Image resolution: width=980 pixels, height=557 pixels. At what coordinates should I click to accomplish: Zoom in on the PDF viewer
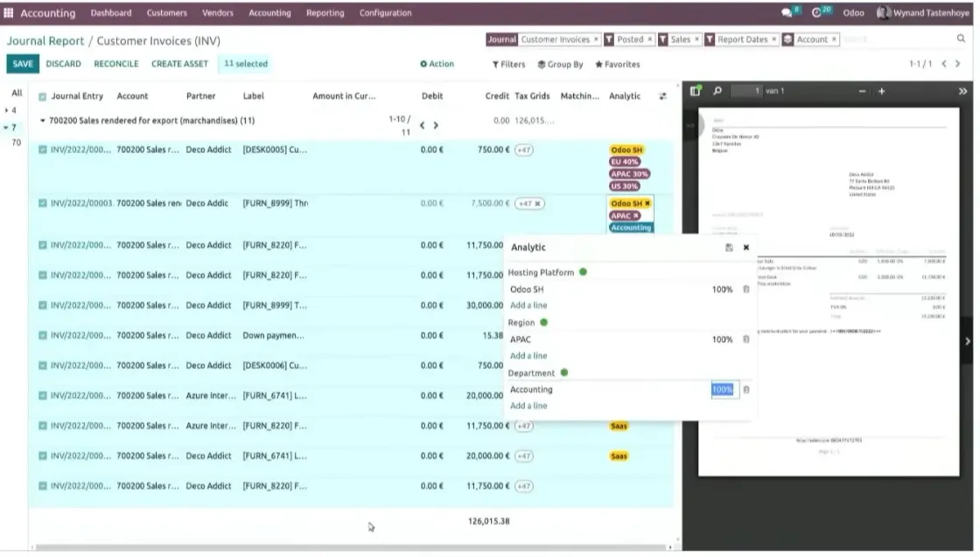pos(882,91)
